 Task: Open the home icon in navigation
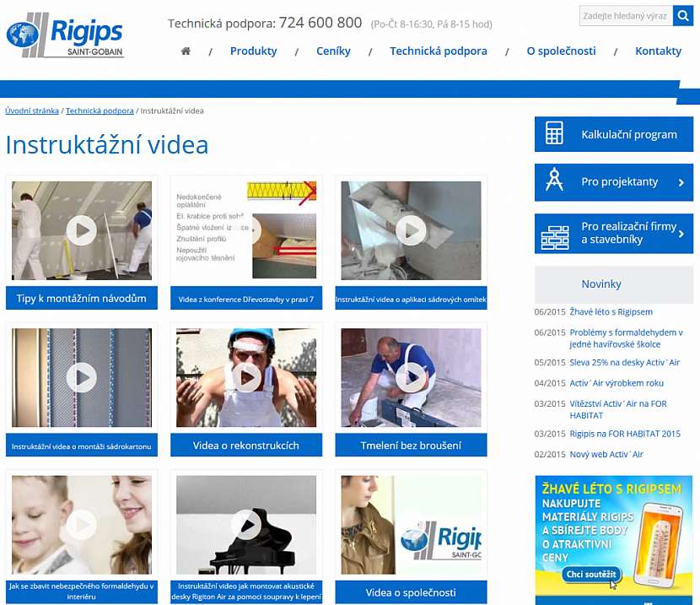click(x=186, y=51)
